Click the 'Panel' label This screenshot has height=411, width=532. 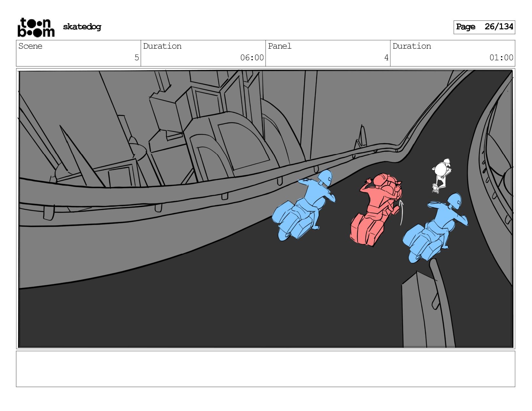(x=280, y=46)
